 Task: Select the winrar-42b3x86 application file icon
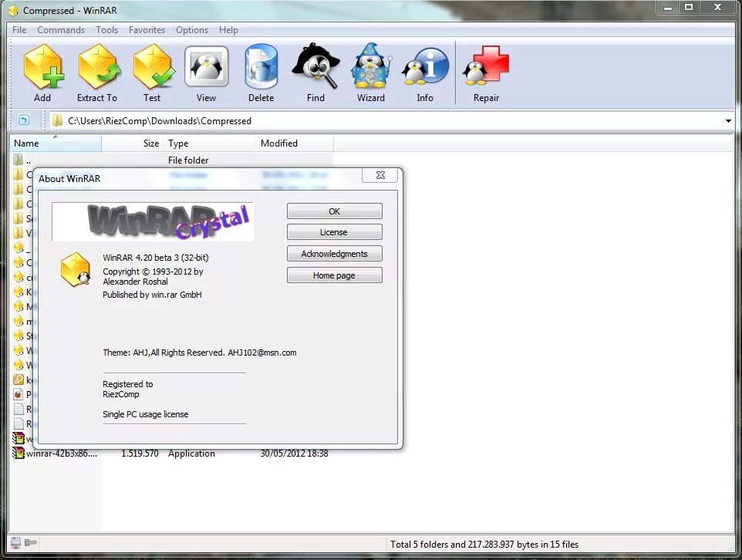pyautogui.click(x=18, y=453)
